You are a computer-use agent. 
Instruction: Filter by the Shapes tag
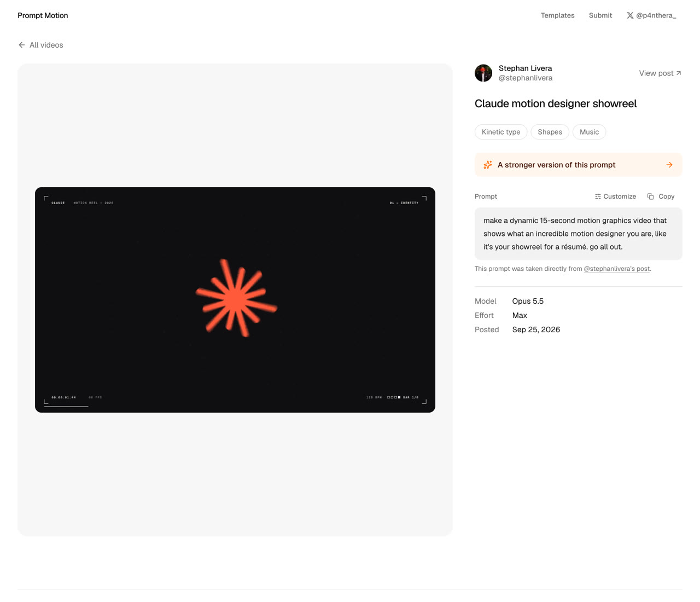coord(550,132)
